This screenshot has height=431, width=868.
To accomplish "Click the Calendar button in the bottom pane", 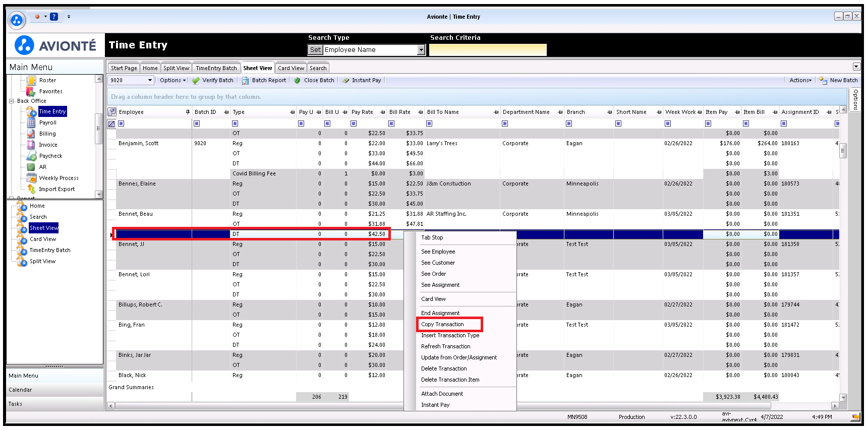I will [54, 390].
